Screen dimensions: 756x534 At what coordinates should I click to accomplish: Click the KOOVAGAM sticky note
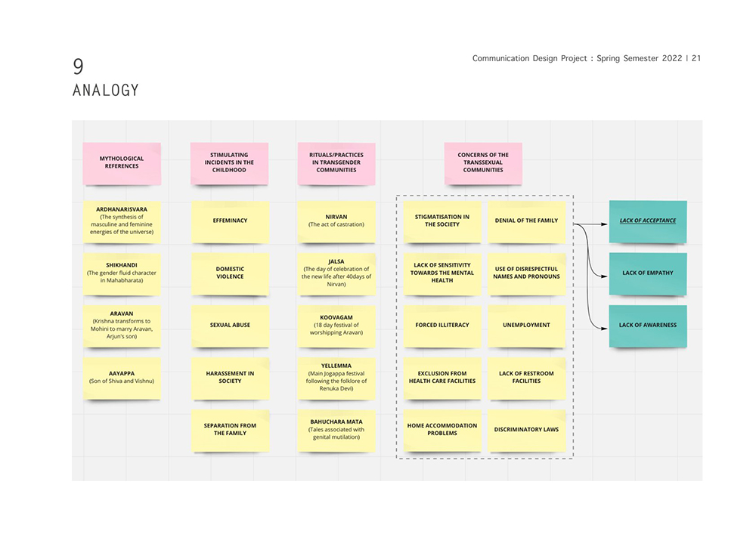point(336,326)
